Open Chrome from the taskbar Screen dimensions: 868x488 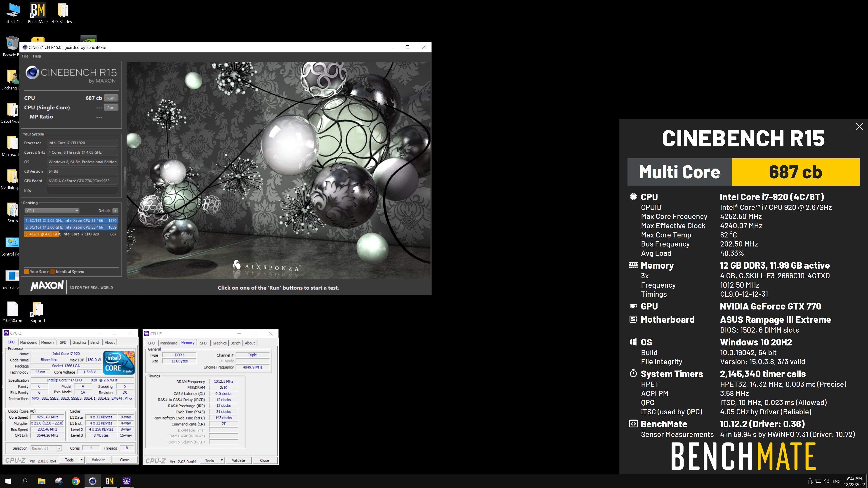point(75,481)
